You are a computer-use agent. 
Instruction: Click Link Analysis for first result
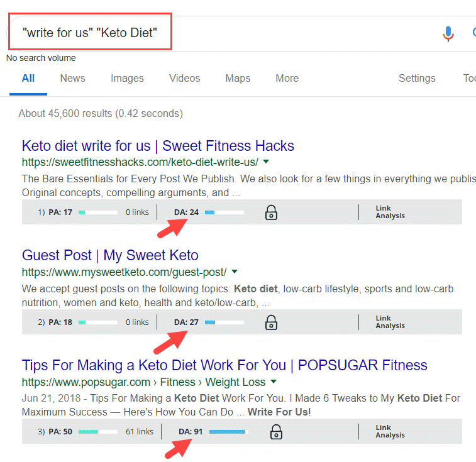point(390,212)
